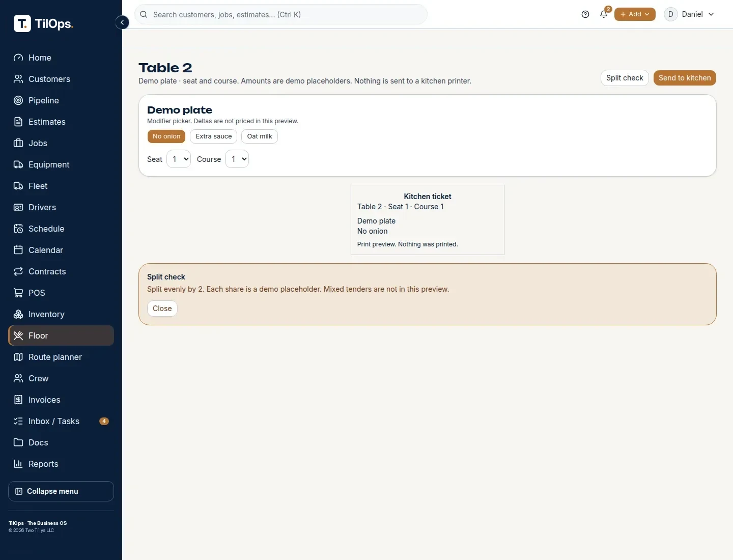733x560 pixels.
Task: Open Docs in sidebar
Action: click(61, 442)
